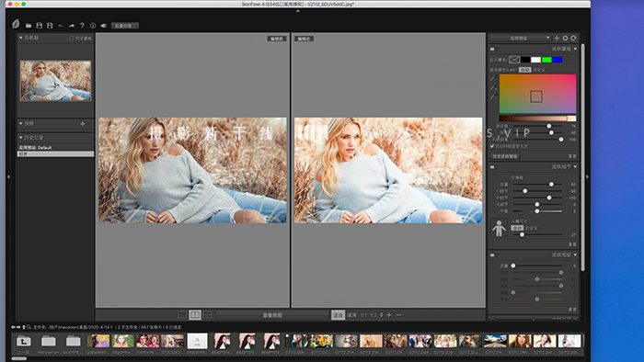Go forward with file browser right arrow
This screenshot has width=644, height=362.
point(18,327)
